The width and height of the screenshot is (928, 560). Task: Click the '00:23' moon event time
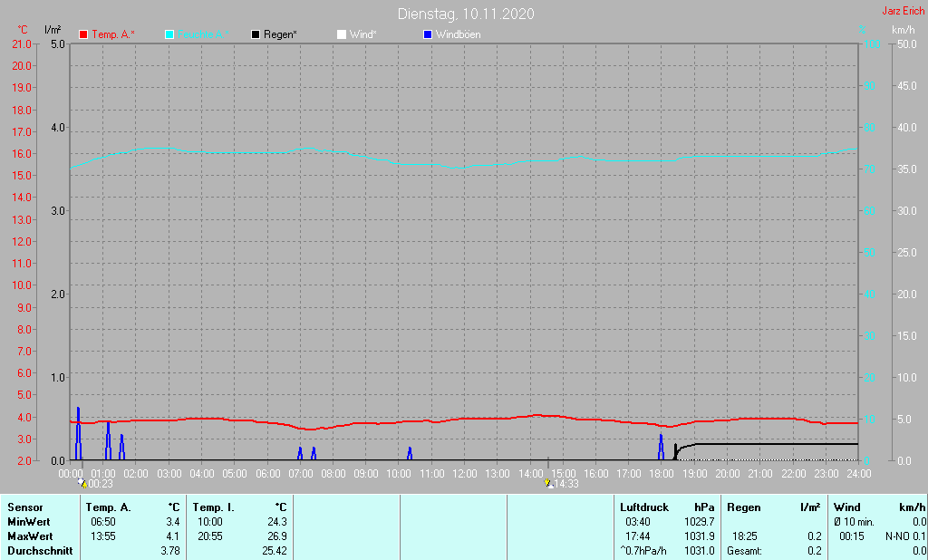point(101,484)
